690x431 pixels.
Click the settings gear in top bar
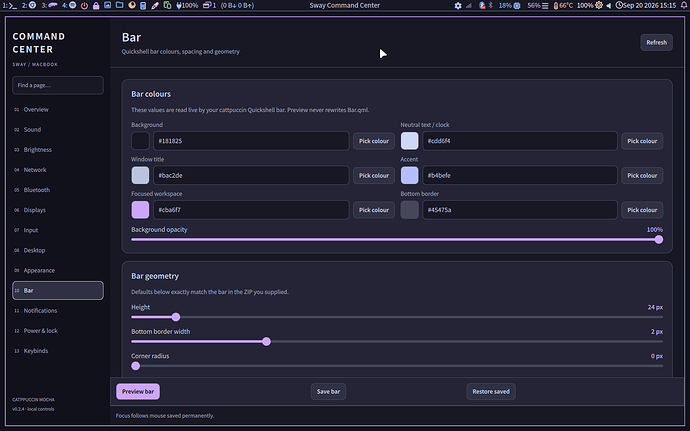(x=458, y=6)
